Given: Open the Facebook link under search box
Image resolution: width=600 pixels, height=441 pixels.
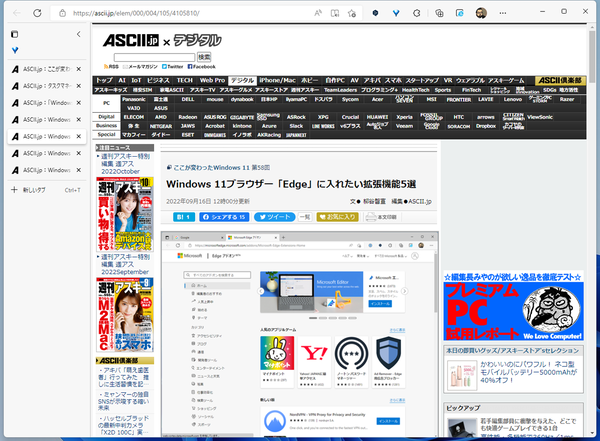Looking at the screenshot, I should click(x=202, y=67).
